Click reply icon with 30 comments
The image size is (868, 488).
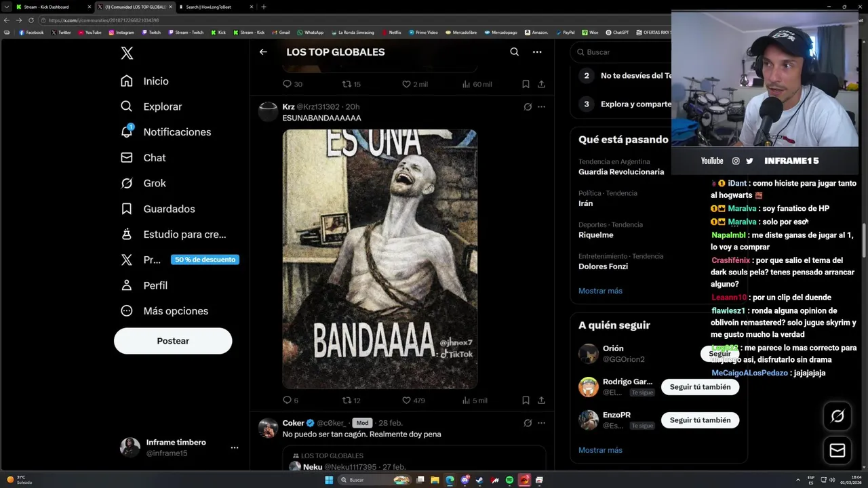[287, 84]
